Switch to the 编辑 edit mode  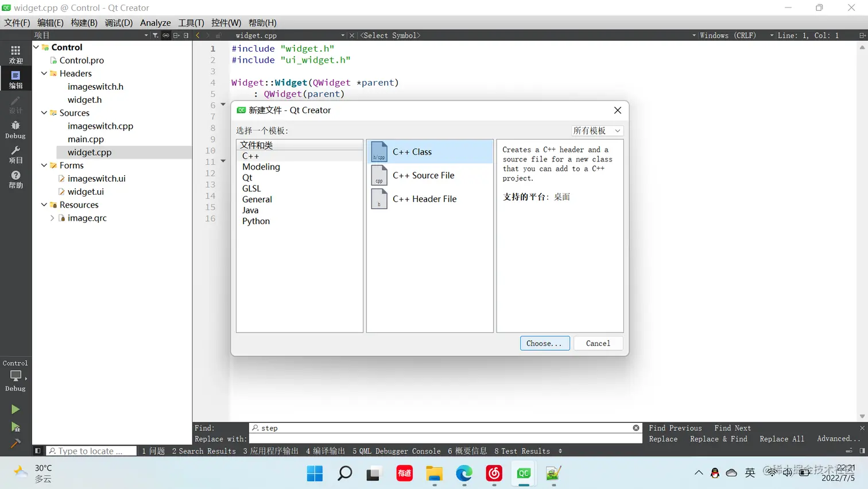click(x=15, y=79)
